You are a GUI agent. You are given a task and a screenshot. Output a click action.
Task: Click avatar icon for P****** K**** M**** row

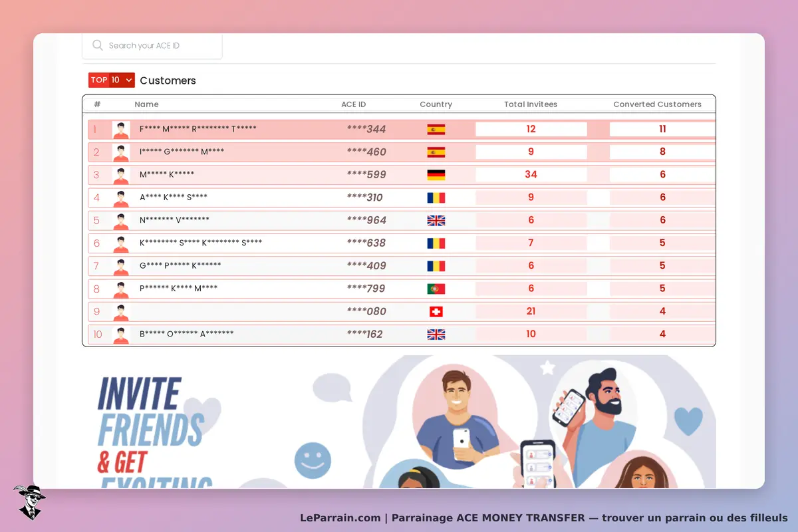pos(121,289)
